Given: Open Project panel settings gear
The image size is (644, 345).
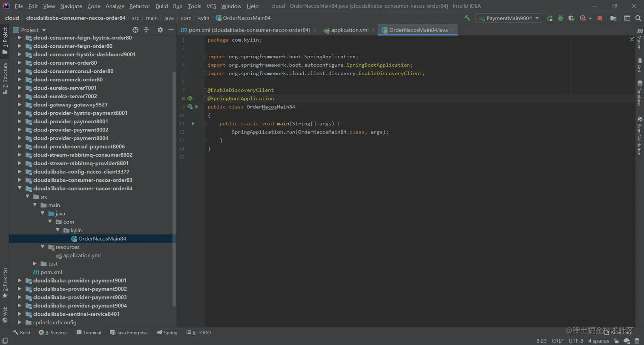Looking at the screenshot, I should click(160, 30).
